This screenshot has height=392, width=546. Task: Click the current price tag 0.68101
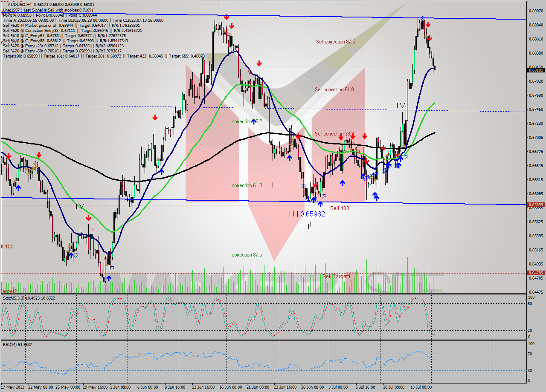pos(536,70)
